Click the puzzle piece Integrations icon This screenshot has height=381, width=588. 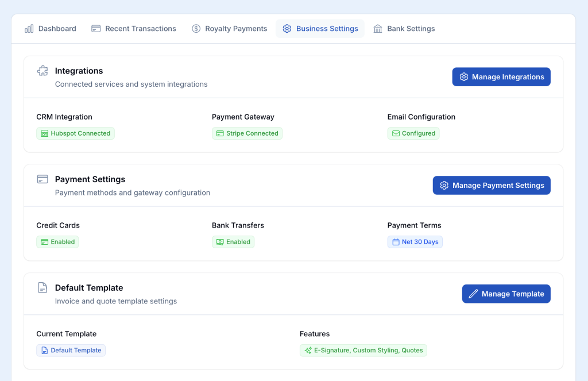(42, 71)
